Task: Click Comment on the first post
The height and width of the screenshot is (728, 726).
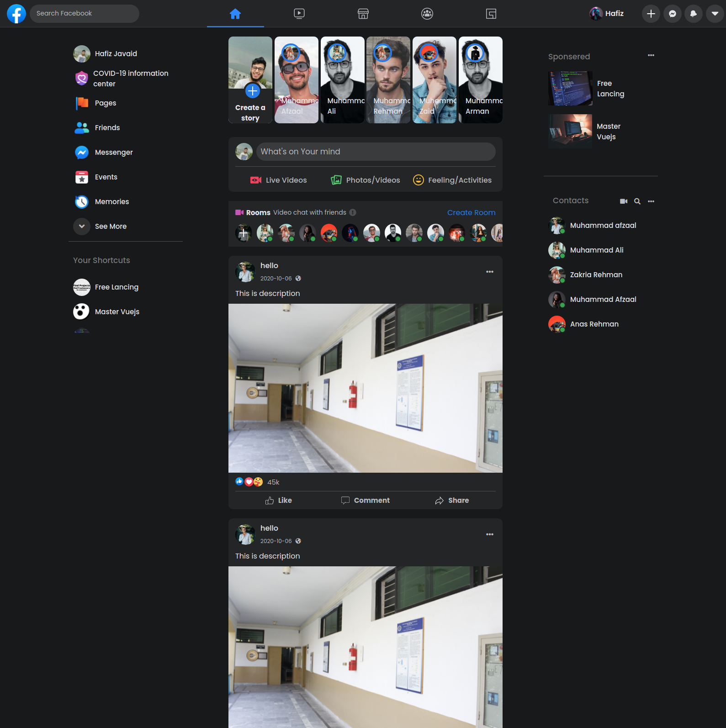Action: pos(366,501)
